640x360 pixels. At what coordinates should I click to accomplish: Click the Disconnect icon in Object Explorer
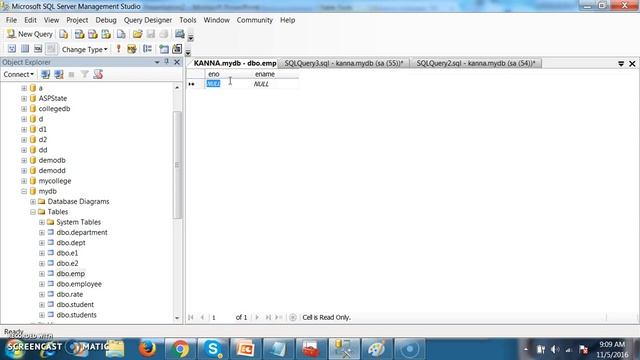coord(59,74)
